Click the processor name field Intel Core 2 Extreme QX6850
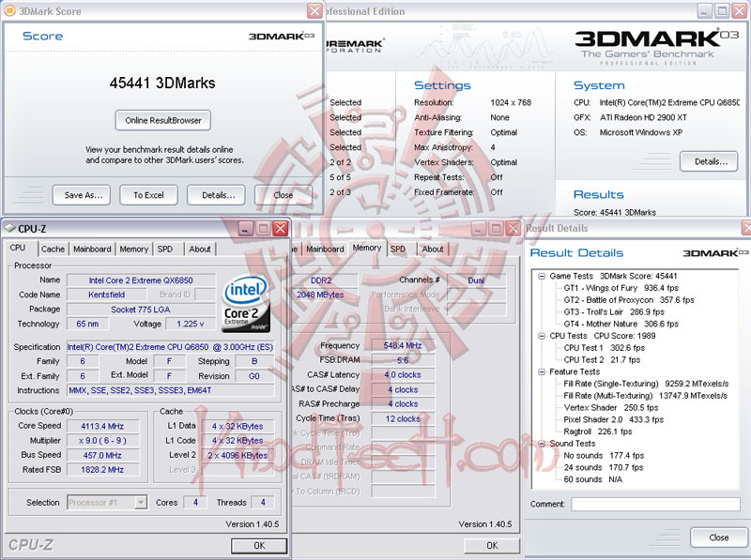 tap(141, 280)
